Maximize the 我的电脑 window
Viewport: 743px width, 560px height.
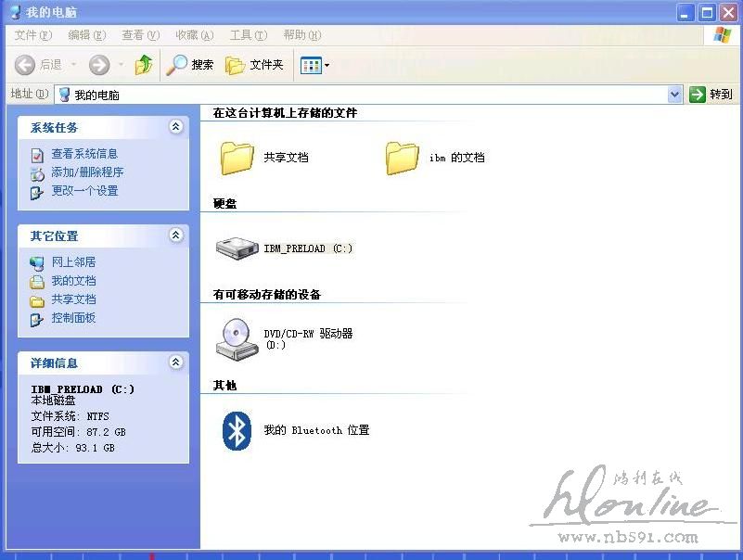[x=707, y=12]
